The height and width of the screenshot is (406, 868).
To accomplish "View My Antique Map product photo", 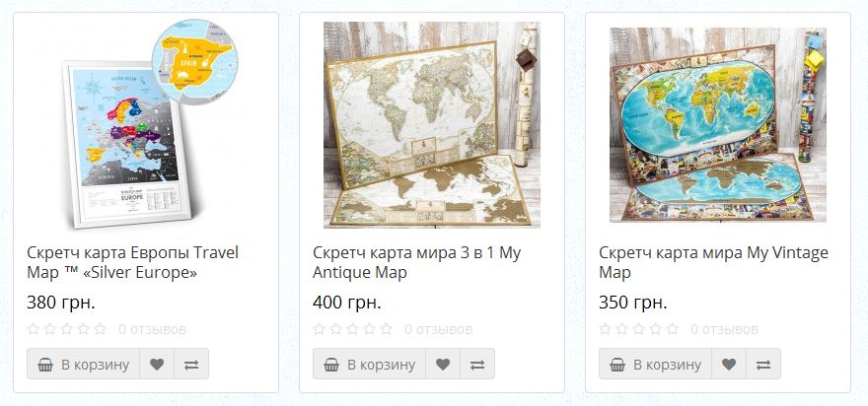I will click(432, 125).
